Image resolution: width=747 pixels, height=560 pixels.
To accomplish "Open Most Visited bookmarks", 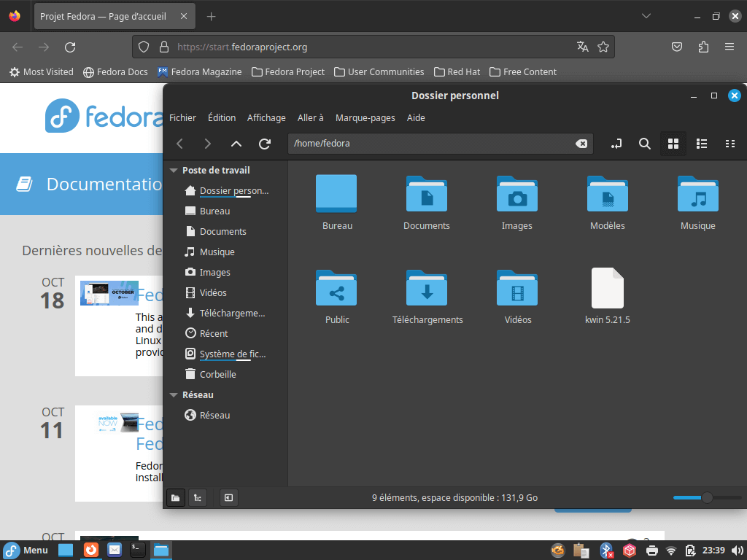I will [x=42, y=72].
